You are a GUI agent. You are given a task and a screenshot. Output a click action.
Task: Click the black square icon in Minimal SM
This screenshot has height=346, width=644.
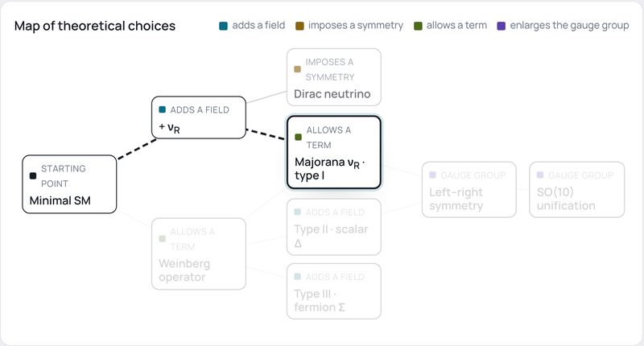pyautogui.click(x=33, y=175)
